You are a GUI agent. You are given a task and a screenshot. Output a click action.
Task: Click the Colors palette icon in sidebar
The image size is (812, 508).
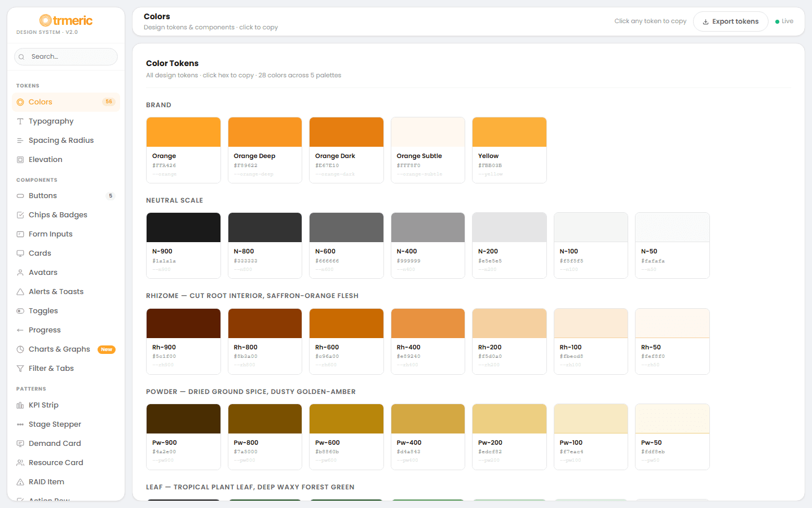pyautogui.click(x=20, y=102)
